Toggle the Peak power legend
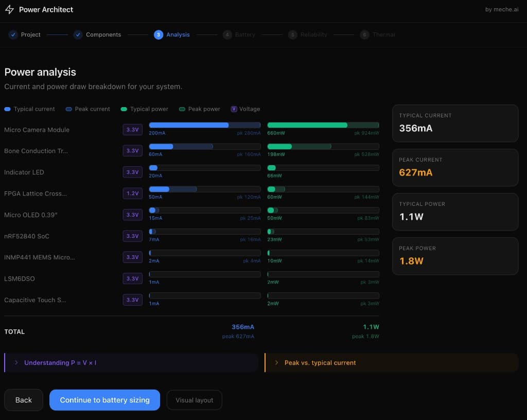Image resolution: width=527 pixels, height=420 pixels. (182, 109)
